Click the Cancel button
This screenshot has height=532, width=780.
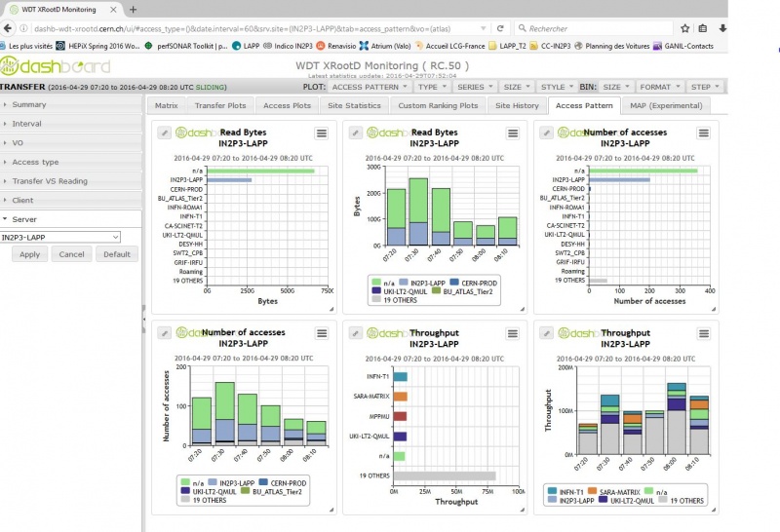(71, 254)
